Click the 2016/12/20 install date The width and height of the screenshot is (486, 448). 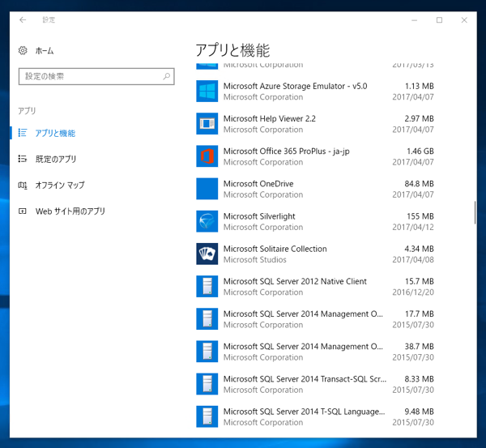pos(413,292)
